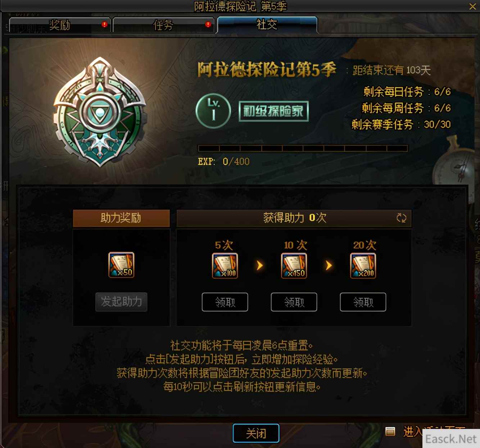Switch to the 社交 tab
This screenshot has width=480, height=448.
267,25
